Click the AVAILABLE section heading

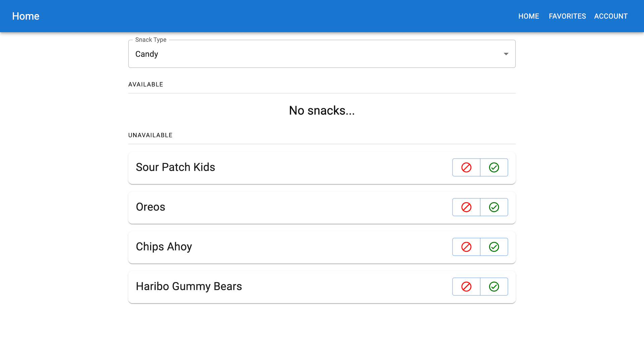(146, 84)
